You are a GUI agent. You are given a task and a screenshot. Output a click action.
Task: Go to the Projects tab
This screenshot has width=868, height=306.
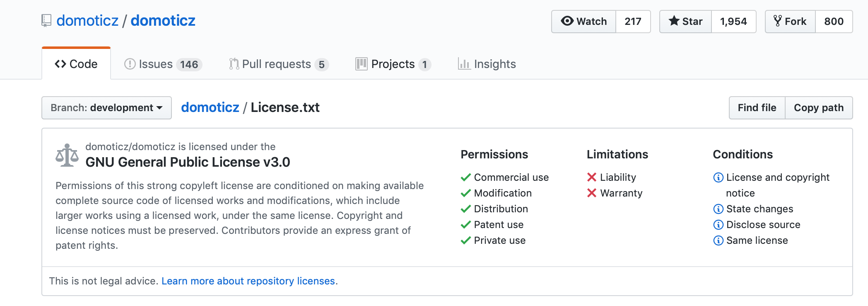pyautogui.click(x=393, y=64)
